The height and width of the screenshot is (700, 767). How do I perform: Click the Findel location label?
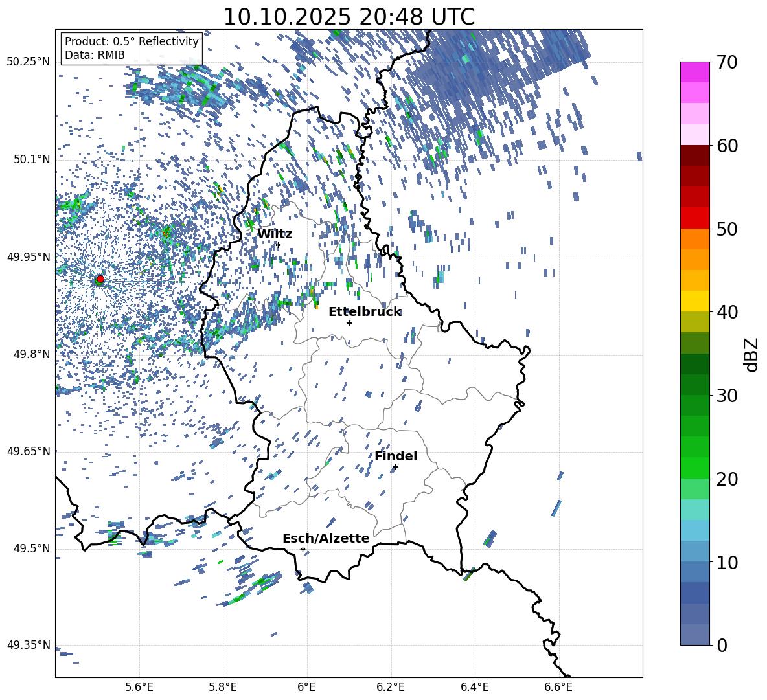[396, 457]
